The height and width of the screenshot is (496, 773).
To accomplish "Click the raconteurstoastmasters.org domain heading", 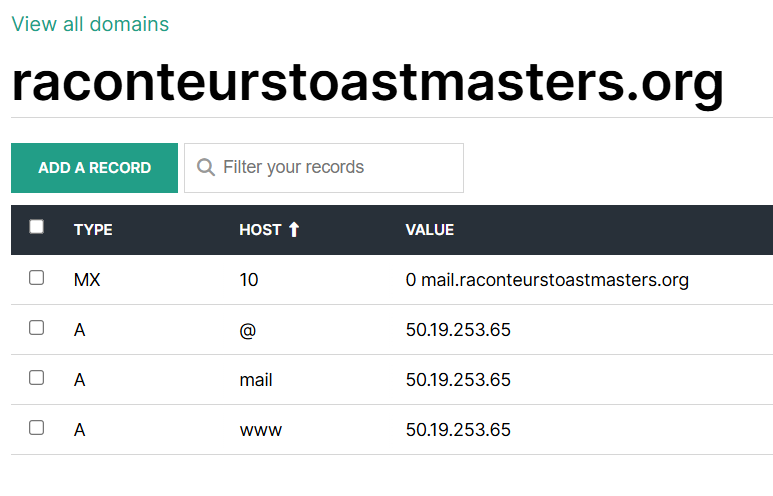I will coord(367,84).
